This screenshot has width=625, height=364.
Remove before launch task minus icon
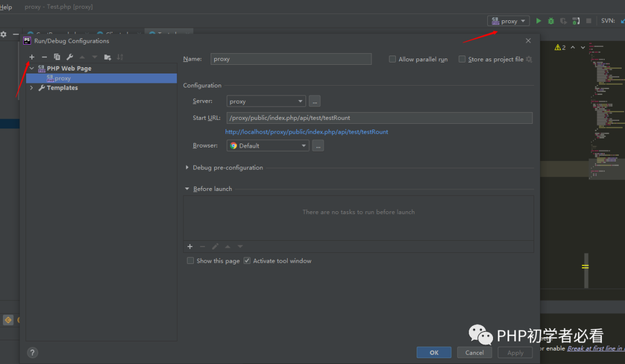(203, 247)
